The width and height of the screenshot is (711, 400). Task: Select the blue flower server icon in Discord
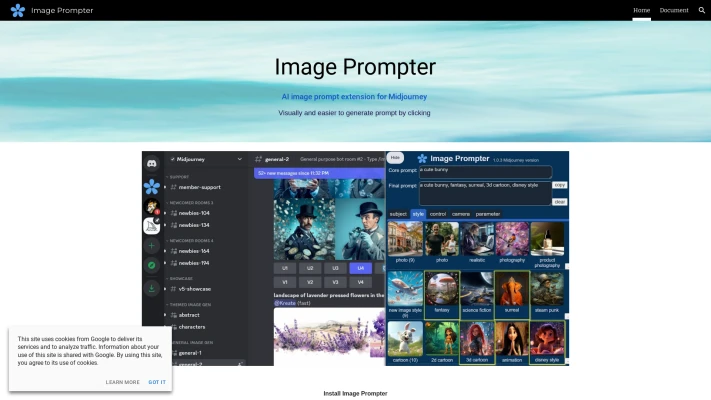click(151, 186)
